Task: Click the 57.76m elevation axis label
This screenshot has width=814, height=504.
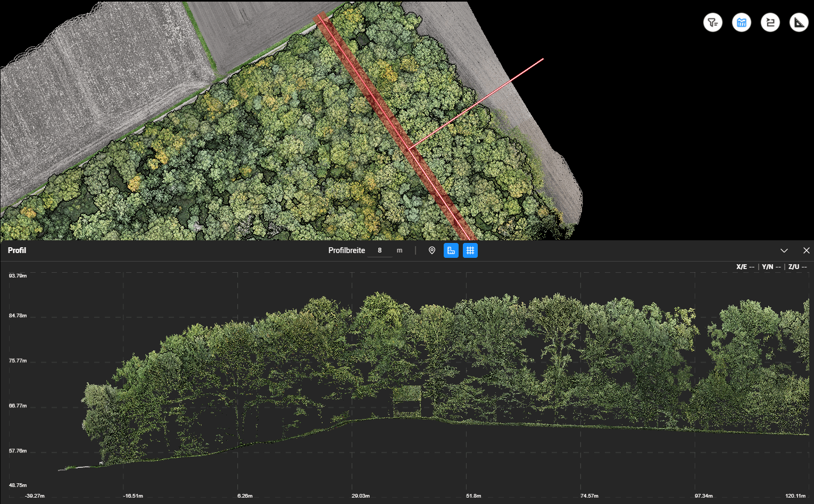Action: tap(18, 451)
